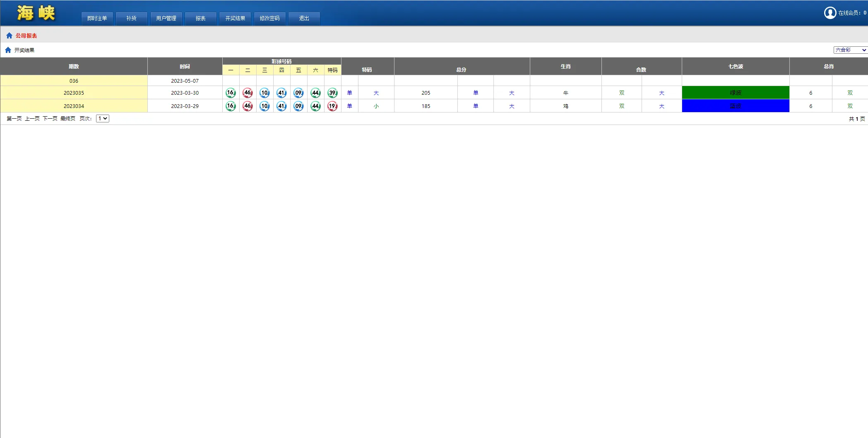
Task: Open 即时注单 in the navigation bar
Action: (97, 19)
